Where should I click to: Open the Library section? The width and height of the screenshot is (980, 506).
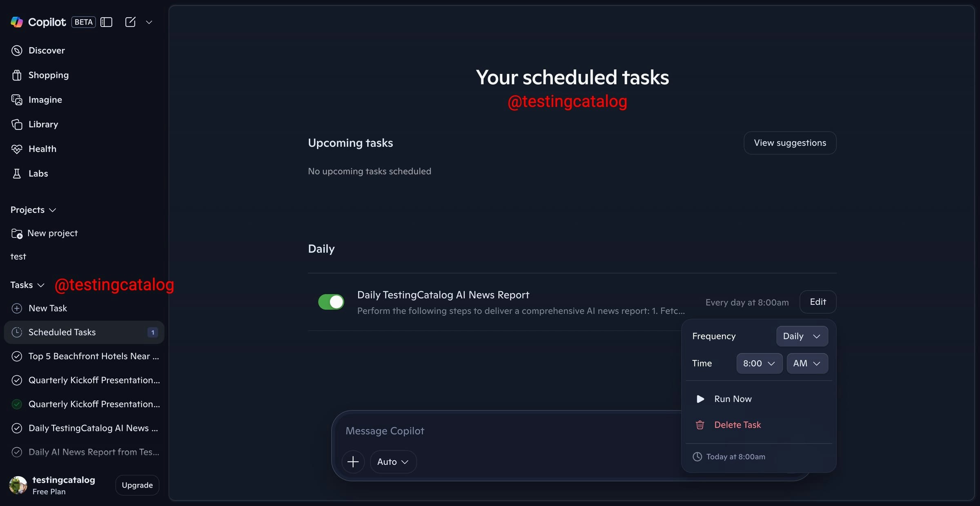coord(44,124)
